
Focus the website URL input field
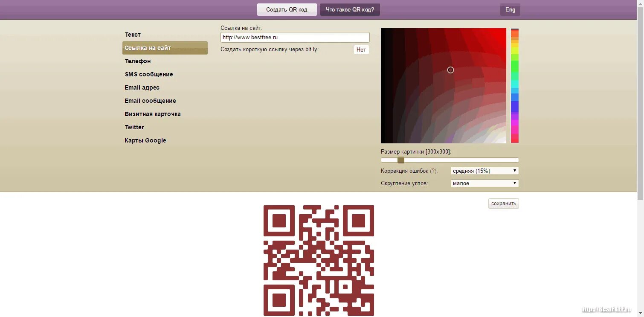click(295, 37)
